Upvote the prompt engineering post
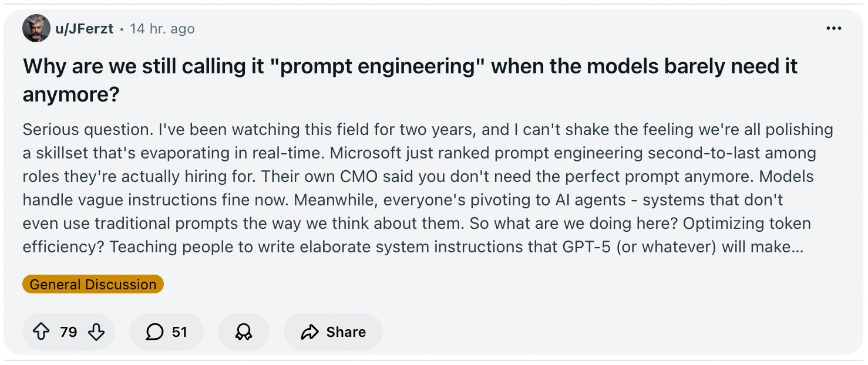Screen dimensions: 868x365 (41, 332)
